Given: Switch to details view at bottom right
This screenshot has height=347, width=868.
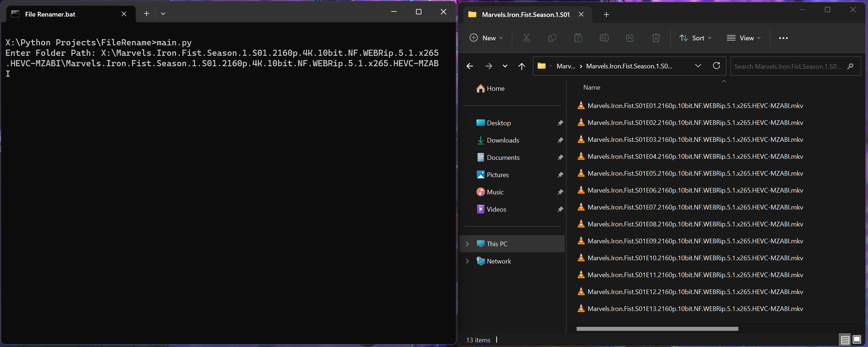Looking at the screenshot, I should [844, 339].
